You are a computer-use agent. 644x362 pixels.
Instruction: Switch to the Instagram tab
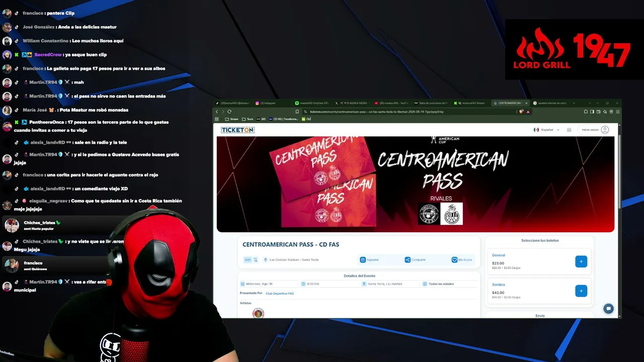(x=271, y=103)
